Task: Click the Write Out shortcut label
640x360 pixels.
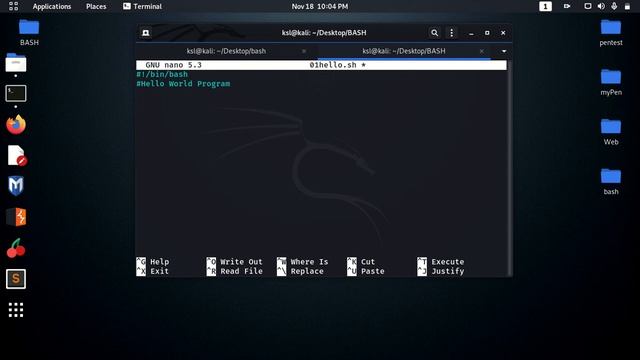Action: point(241,262)
